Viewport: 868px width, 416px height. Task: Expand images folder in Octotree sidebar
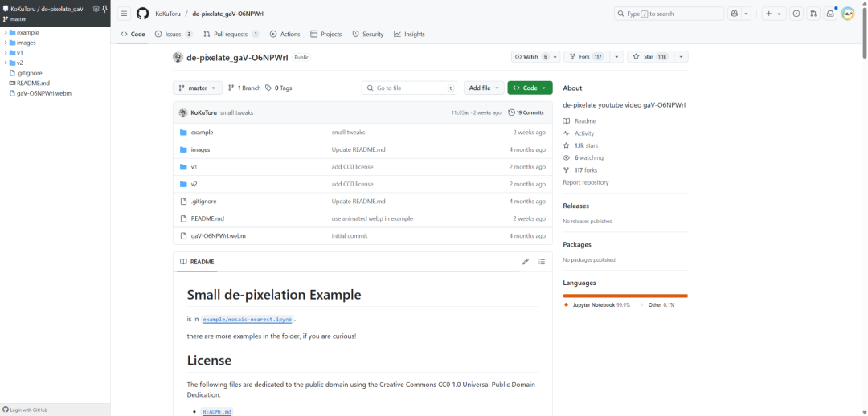(x=6, y=43)
